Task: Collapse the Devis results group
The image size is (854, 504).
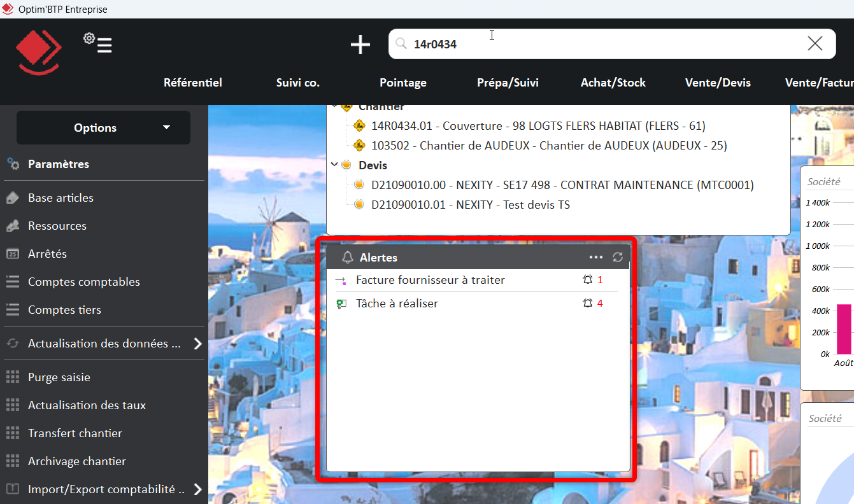Action: pyautogui.click(x=335, y=164)
